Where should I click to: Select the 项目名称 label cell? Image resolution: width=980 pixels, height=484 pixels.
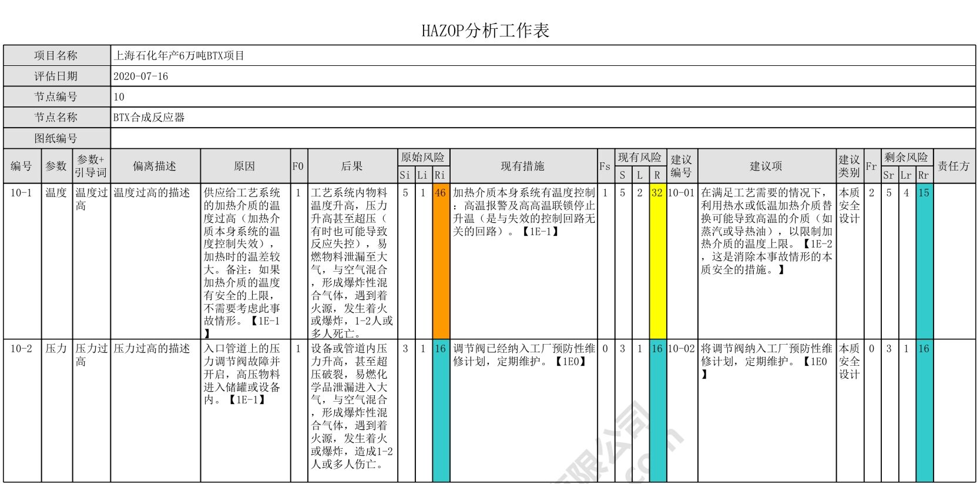pyautogui.click(x=57, y=56)
